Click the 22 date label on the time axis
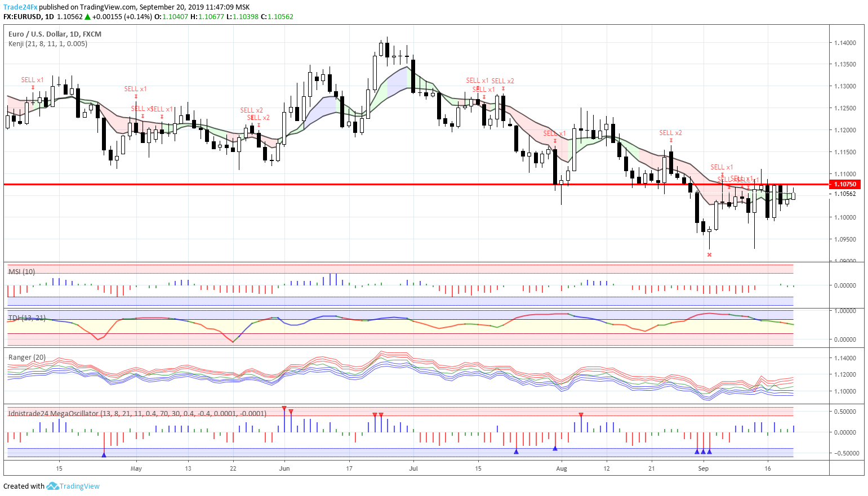Viewport: 868px width, 496px height. coord(233,468)
